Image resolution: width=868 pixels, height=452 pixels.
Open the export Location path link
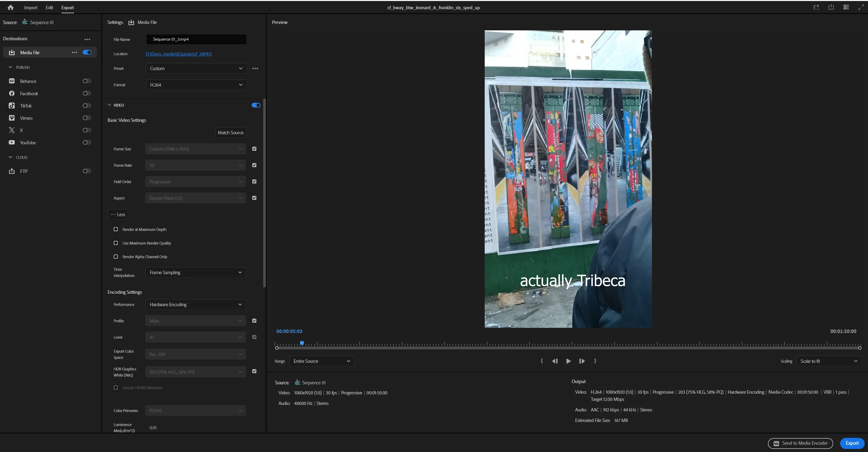[179, 54]
